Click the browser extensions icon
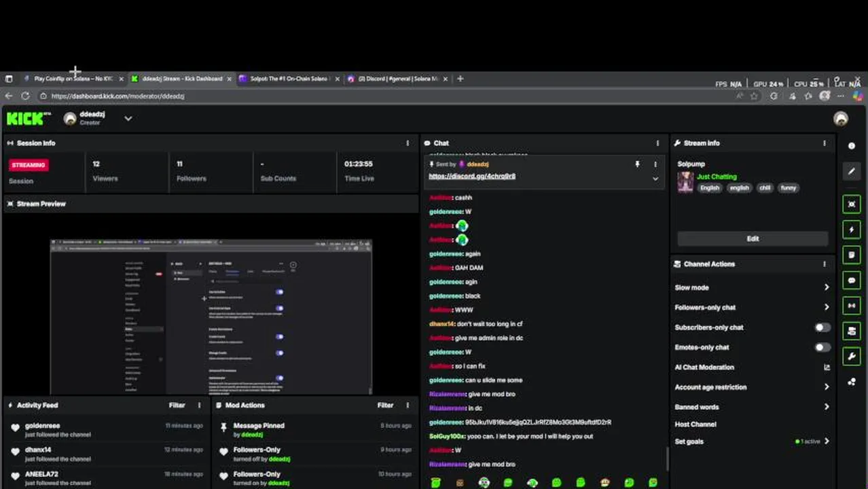Viewport: 868px width, 489px height. pyautogui.click(x=774, y=96)
